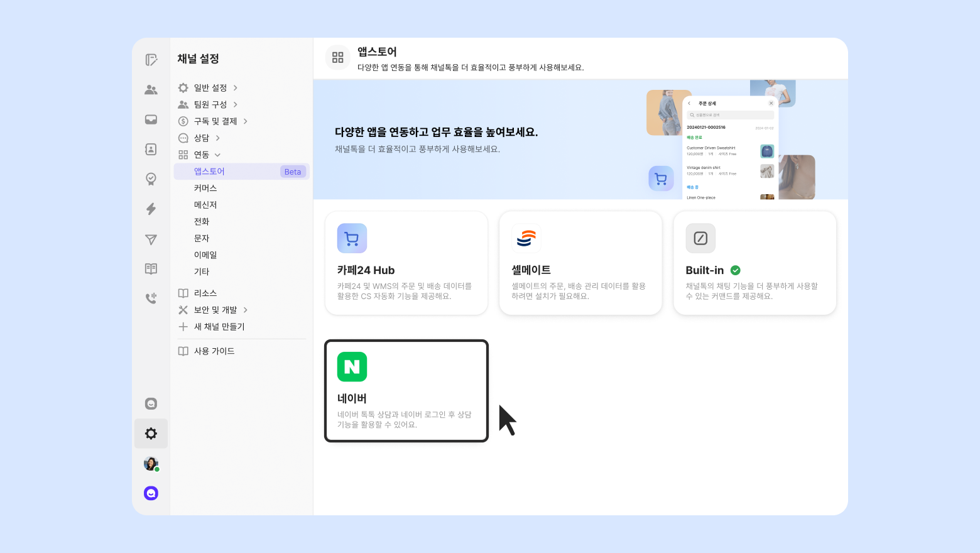Select 앱스토어 in the settings menu
980x553 pixels.
pos(242,172)
